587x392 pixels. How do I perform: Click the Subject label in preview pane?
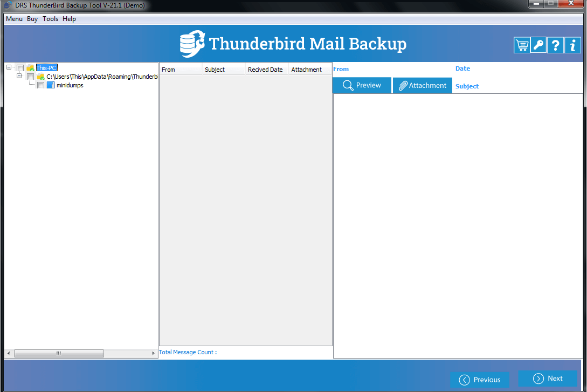[x=467, y=86]
